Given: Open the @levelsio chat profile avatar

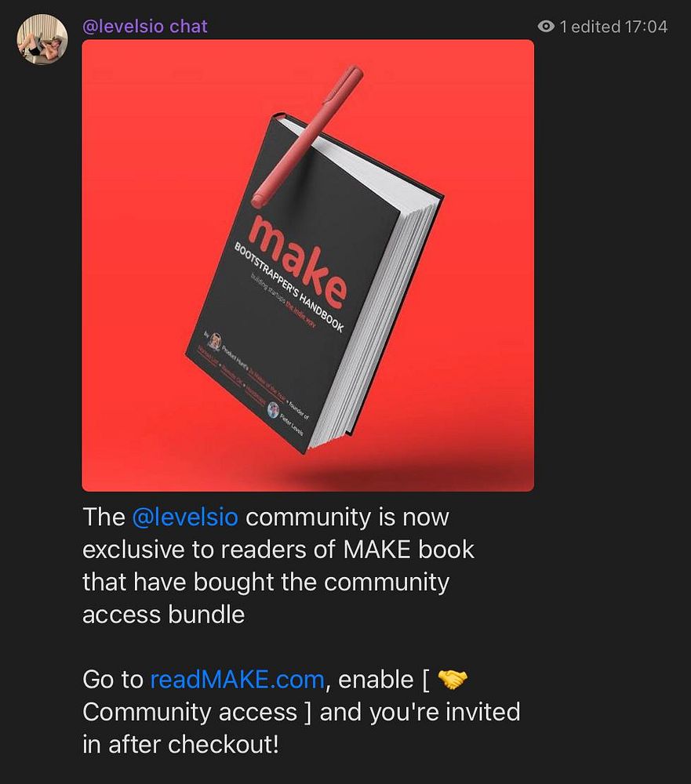Looking at the screenshot, I should pos(42,39).
